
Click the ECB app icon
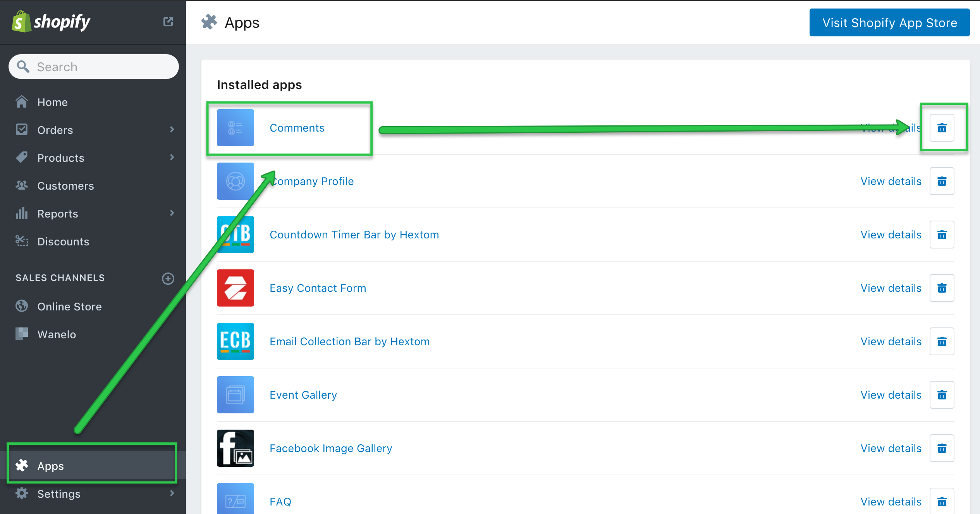pos(236,341)
